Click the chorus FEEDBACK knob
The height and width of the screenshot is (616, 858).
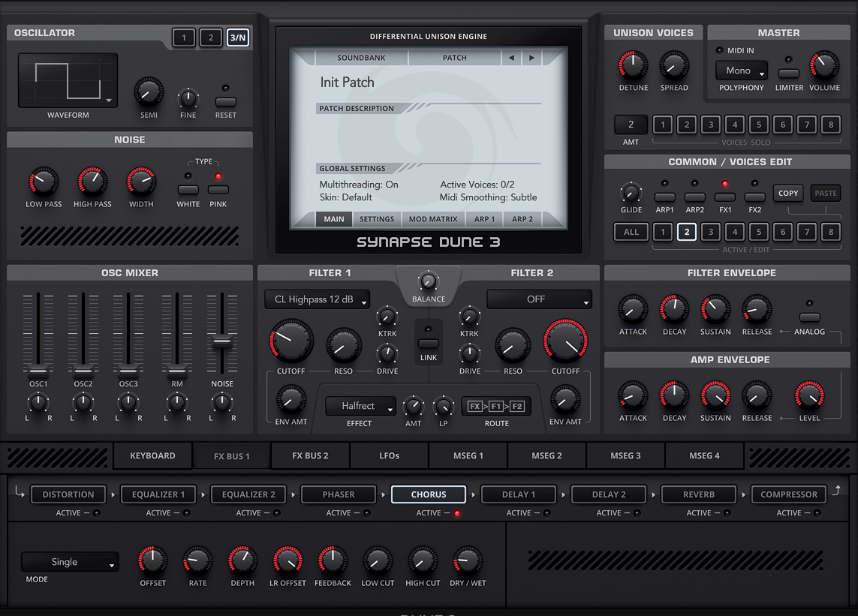point(333,560)
